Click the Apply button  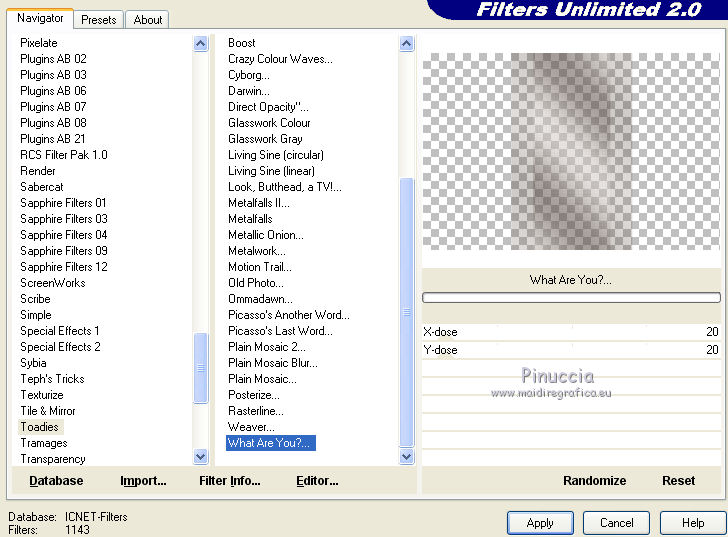[x=540, y=523]
